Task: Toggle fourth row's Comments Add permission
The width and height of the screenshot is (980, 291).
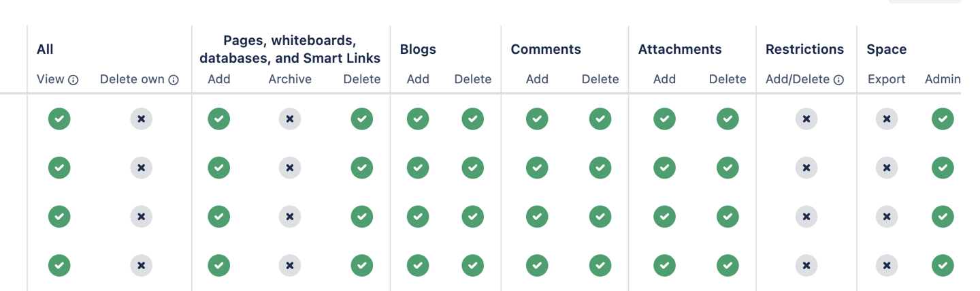Action: 537,265
